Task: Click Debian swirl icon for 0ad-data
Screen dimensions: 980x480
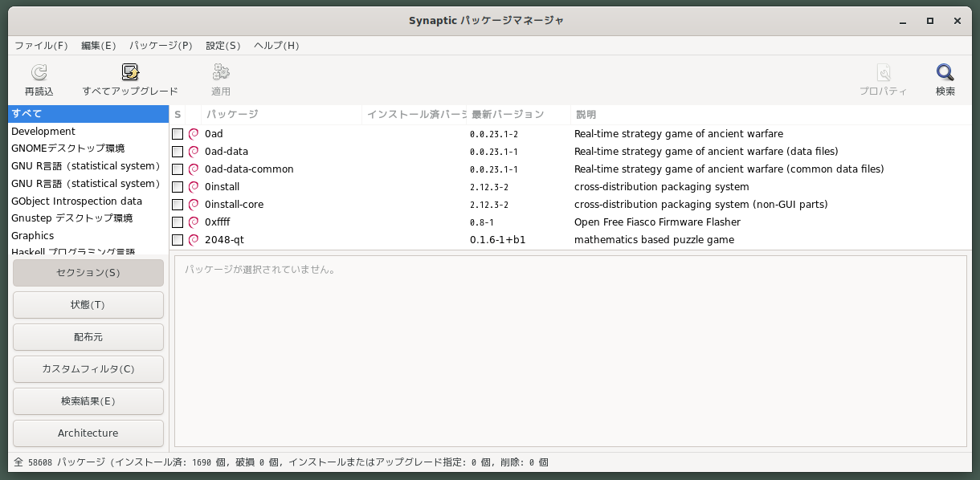Action: coord(194,152)
